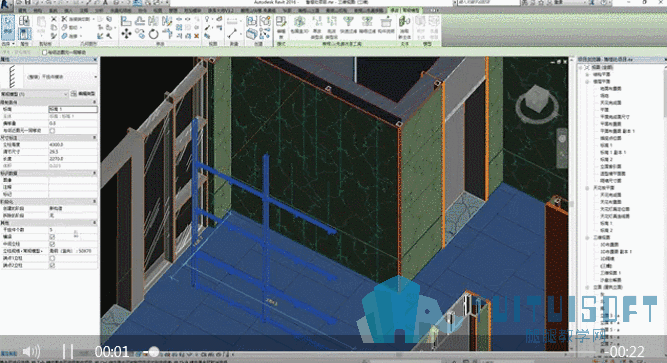
Task: Toggle the last checkbox in properties
Action: 52,266
